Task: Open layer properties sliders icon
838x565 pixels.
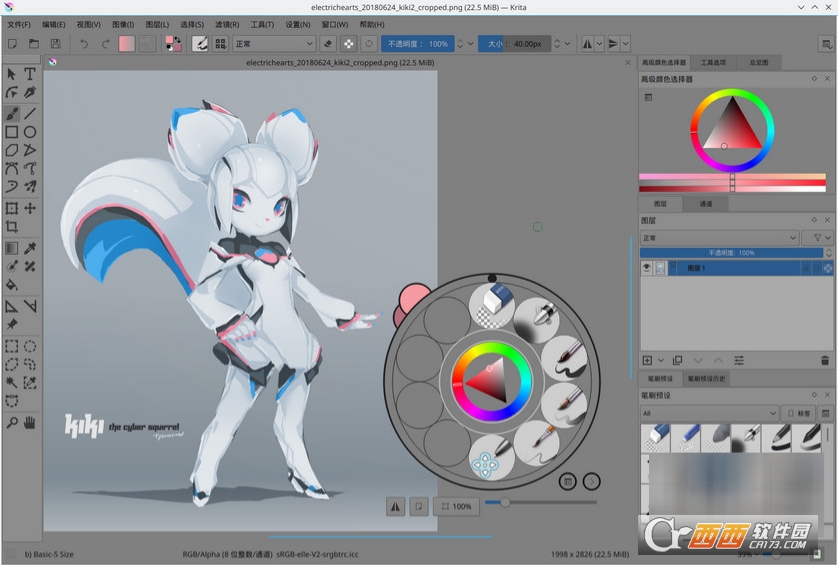Action: 739,361
